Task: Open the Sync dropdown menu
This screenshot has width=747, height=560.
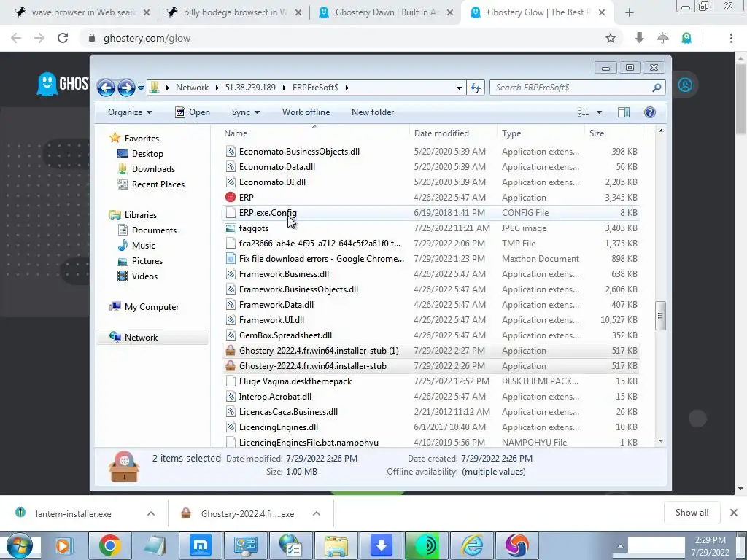Action: coord(245,112)
